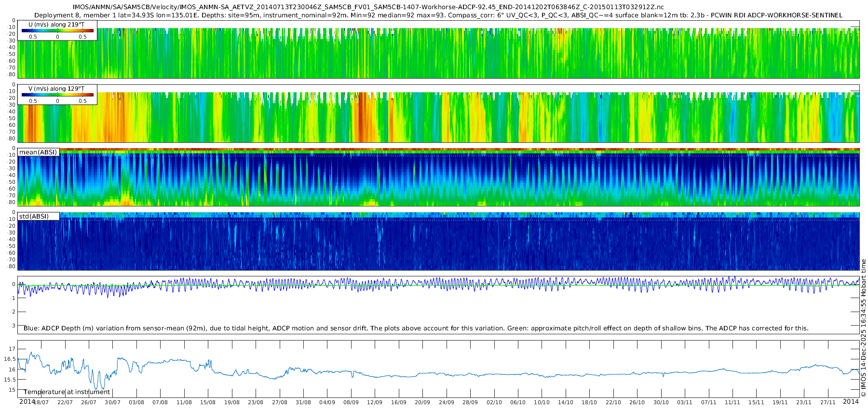Click the 'Temperature at instrument' label

[x=67, y=392]
